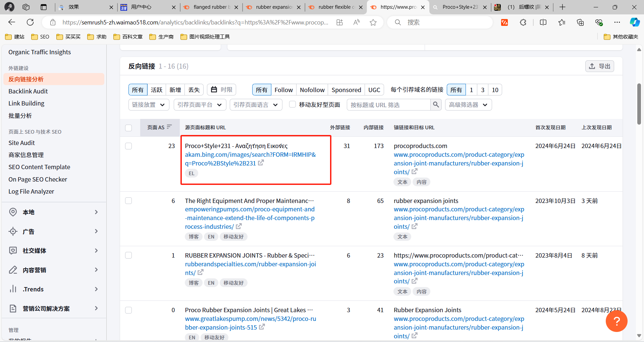644x342 pixels.
Task: Open external link for rubberandspecialties source URL
Action: 201,272
